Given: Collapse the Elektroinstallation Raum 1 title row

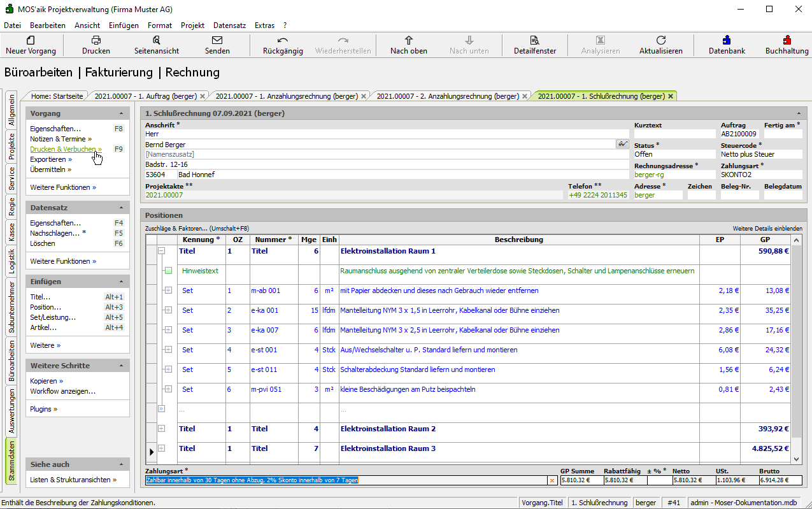Looking at the screenshot, I should [x=161, y=251].
